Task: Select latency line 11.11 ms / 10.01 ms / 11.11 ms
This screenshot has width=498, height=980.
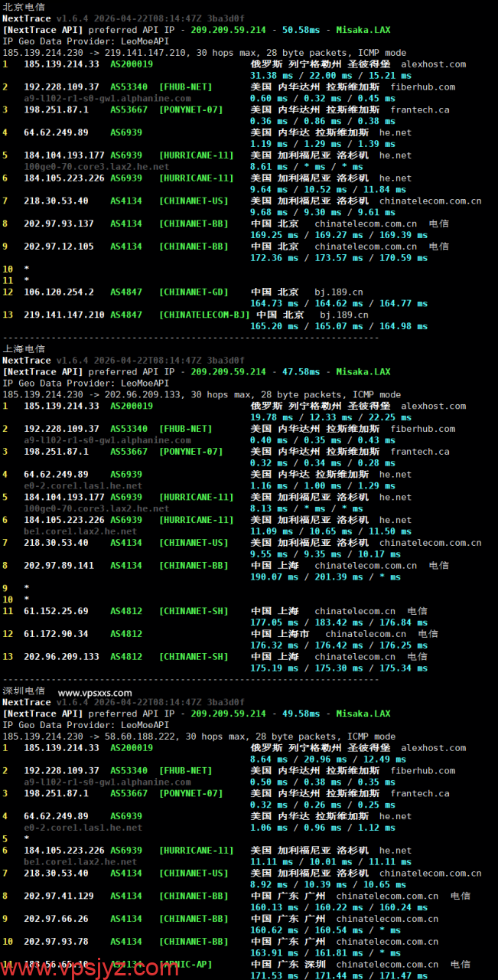Action: pyautogui.click(x=331, y=862)
